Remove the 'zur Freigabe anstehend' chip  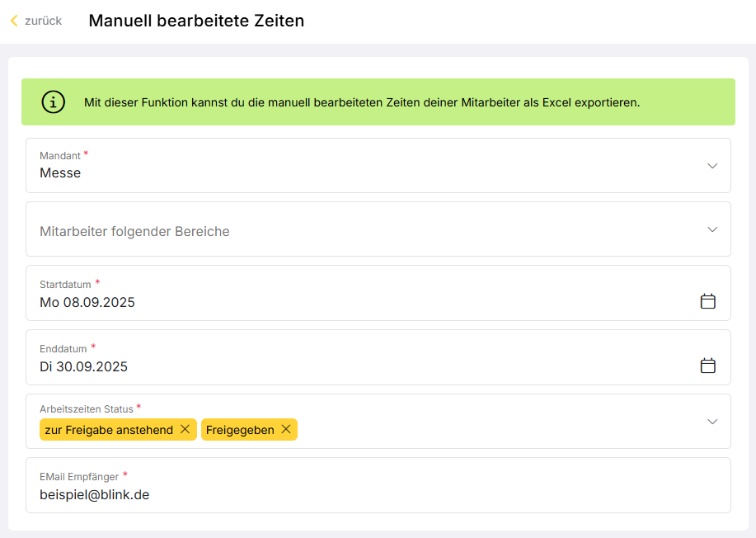pyautogui.click(x=185, y=429)
